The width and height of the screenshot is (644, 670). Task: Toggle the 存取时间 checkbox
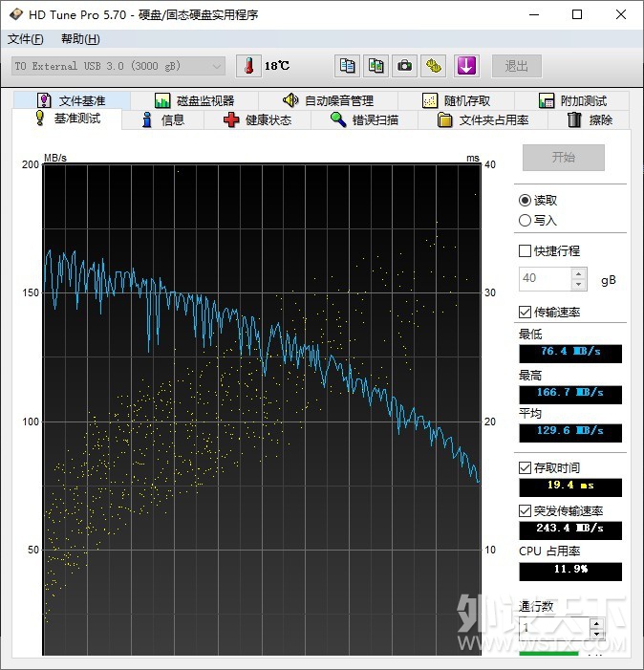tap(525, 467)
